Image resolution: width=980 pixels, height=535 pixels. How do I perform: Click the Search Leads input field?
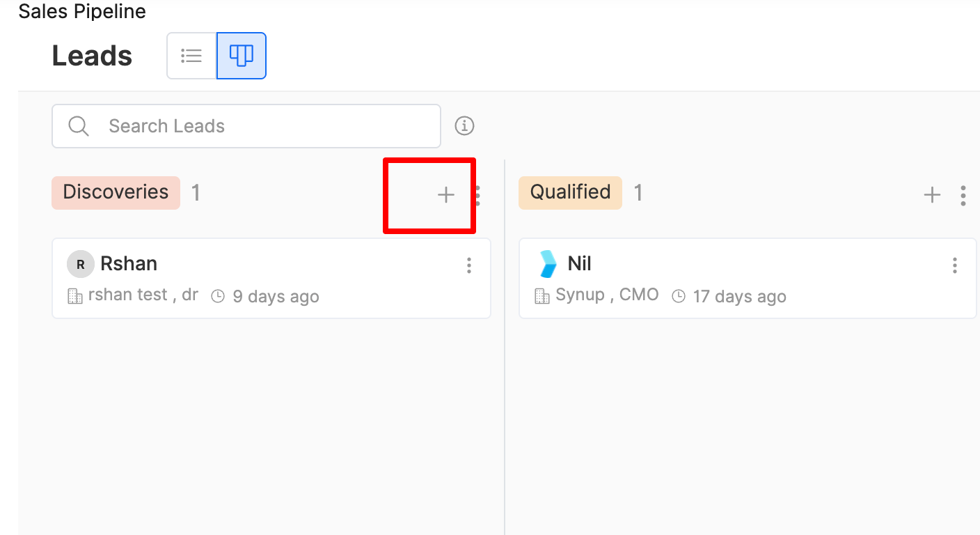point(264,126)
